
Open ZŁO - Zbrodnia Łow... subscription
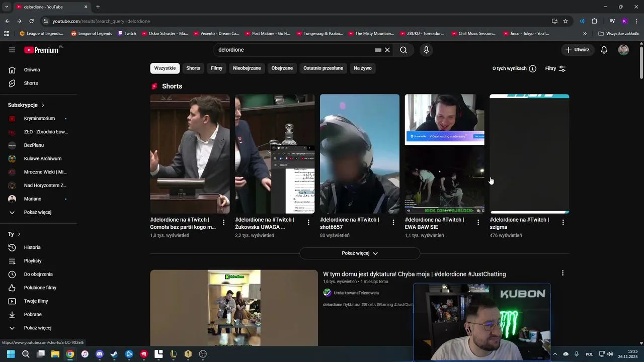tap(38, 132)
